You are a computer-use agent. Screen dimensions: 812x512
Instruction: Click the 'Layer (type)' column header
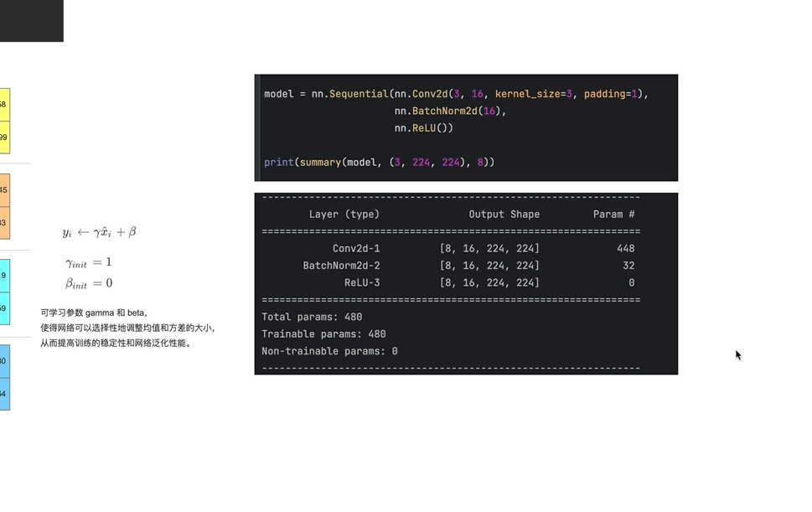(x=344, y=215)
